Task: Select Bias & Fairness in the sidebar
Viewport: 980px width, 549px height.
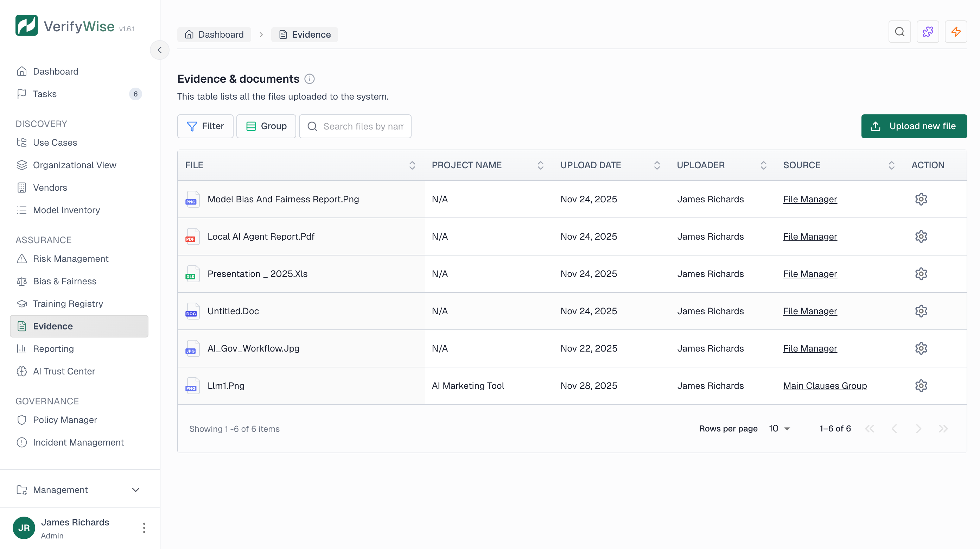Action: click(65, 281)
